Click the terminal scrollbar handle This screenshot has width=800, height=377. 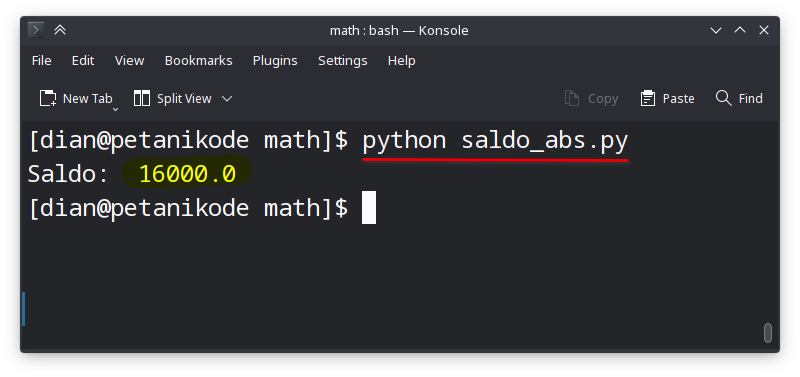[x=767, y=333]
